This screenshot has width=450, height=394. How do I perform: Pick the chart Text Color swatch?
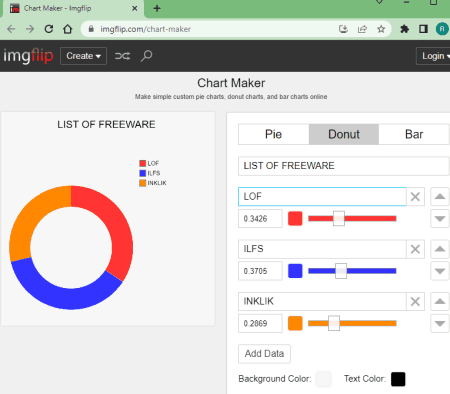coord(398,379)
